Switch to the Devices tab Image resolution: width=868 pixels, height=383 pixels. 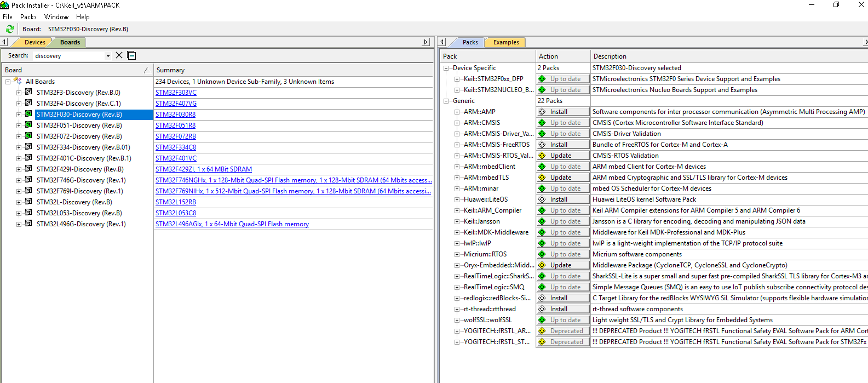coord(35,42)
